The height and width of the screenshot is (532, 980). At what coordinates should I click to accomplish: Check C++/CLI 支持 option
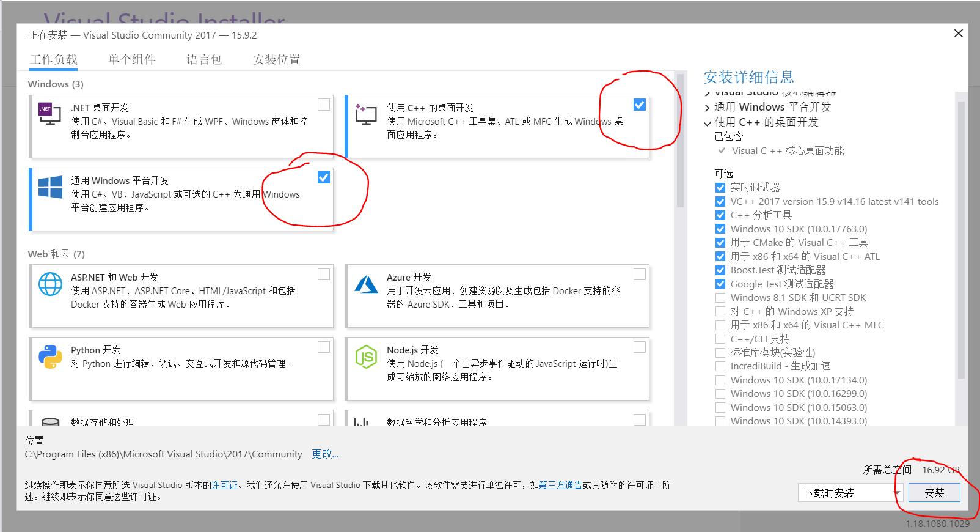tap(720, 339)
